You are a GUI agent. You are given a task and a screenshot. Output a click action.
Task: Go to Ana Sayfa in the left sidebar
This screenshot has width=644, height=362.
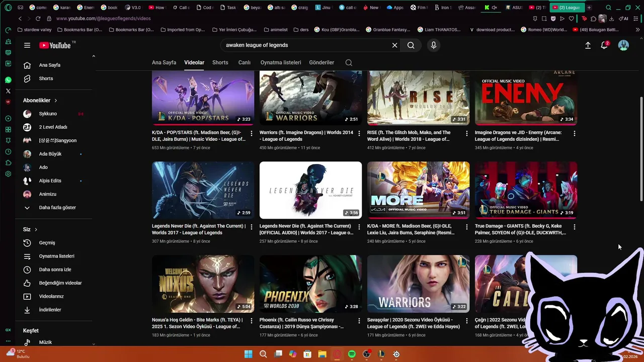coord(50,65)
